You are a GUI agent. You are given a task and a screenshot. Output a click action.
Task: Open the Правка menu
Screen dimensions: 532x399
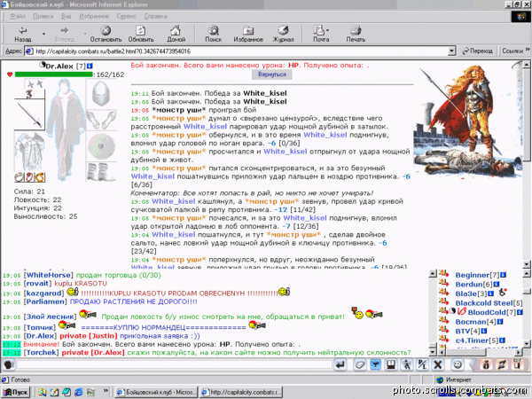[43, 16]
